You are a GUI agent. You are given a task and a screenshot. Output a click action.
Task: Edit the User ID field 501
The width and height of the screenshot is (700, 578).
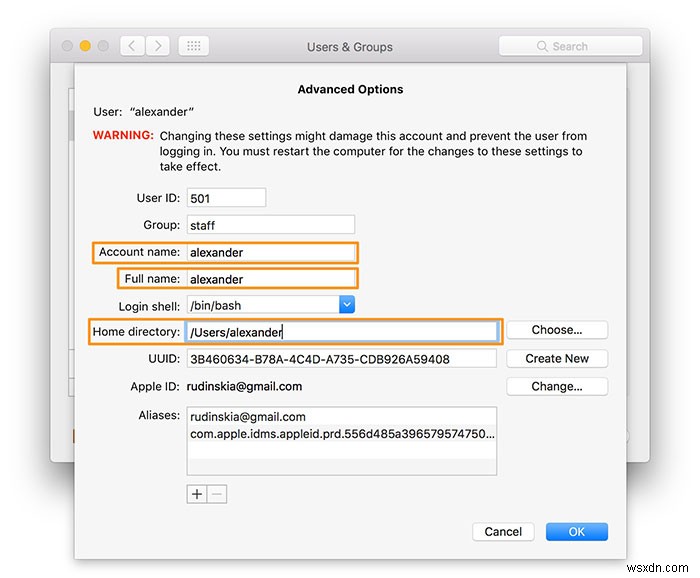[x=226, y=198]
